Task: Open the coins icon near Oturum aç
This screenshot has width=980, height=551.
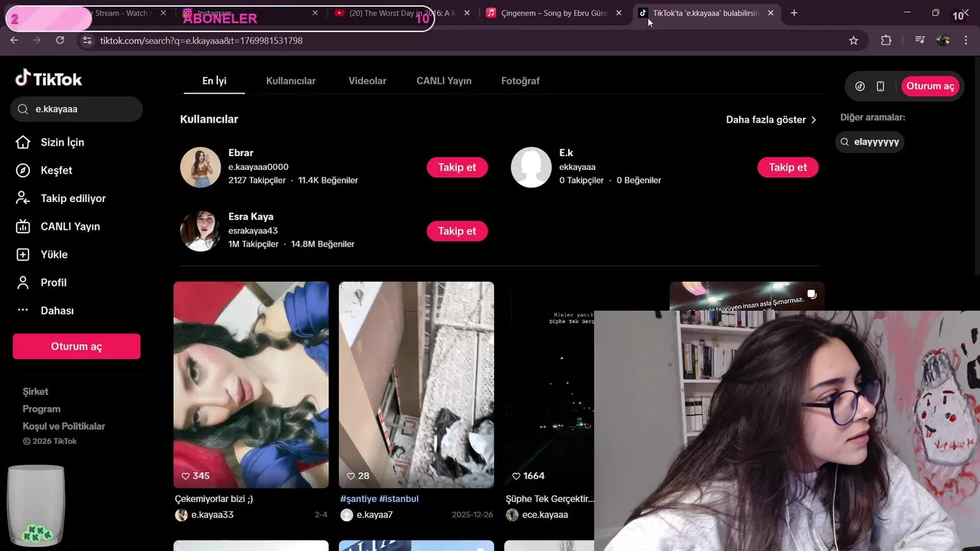Action: pos(860,86)
